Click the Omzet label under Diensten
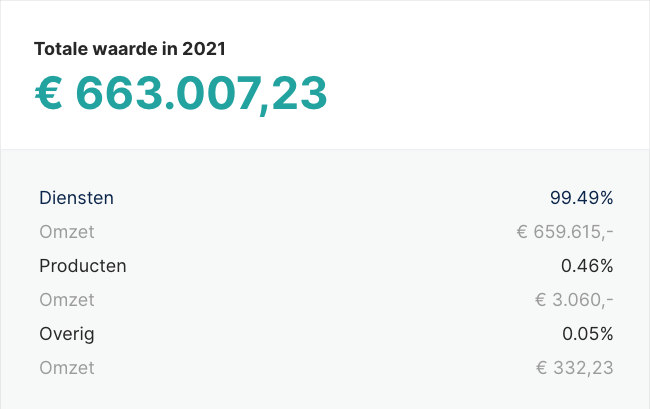This screenshot has height=409, width=650. click(67, 232)
